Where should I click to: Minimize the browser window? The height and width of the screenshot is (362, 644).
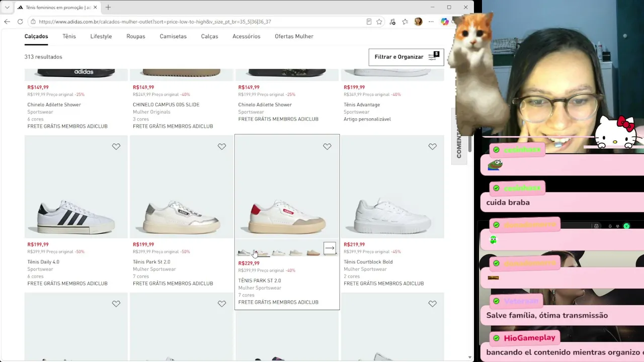[432, 7]
